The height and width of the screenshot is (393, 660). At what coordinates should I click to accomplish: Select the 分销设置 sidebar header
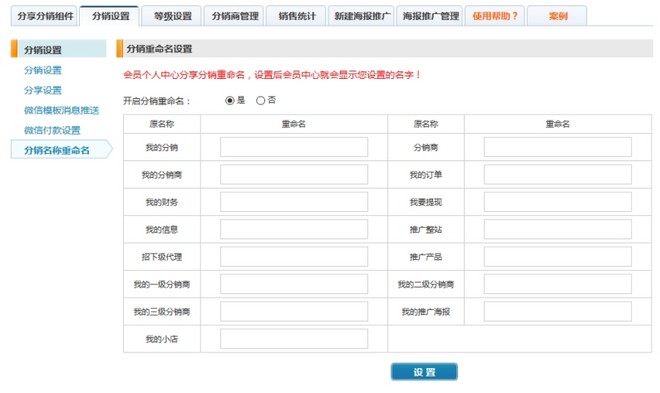59,49
